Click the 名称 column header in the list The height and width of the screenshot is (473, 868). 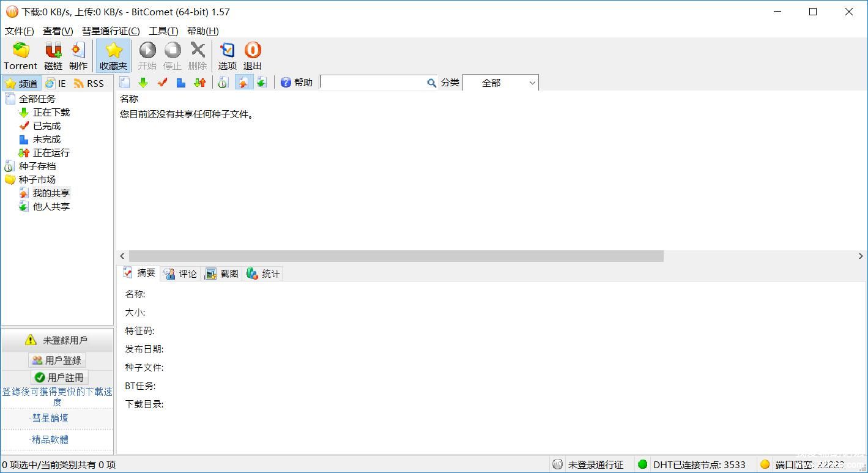click(x=129, y=99)
